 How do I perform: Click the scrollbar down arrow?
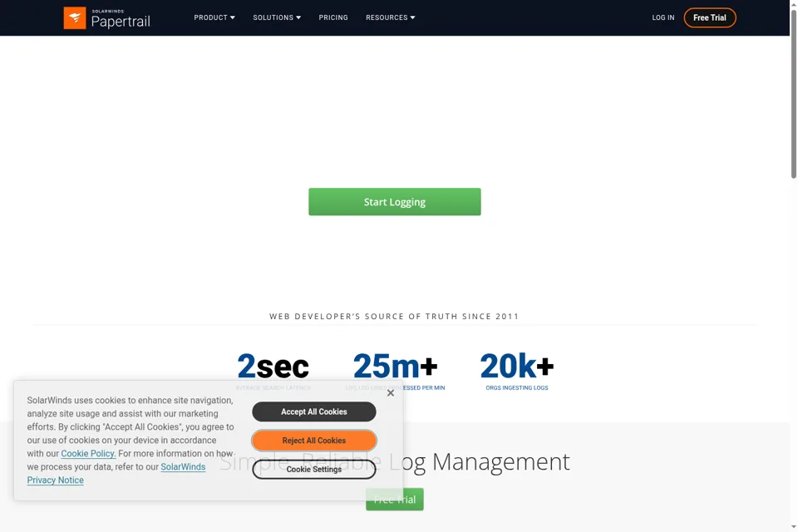(x=793, y=527)
